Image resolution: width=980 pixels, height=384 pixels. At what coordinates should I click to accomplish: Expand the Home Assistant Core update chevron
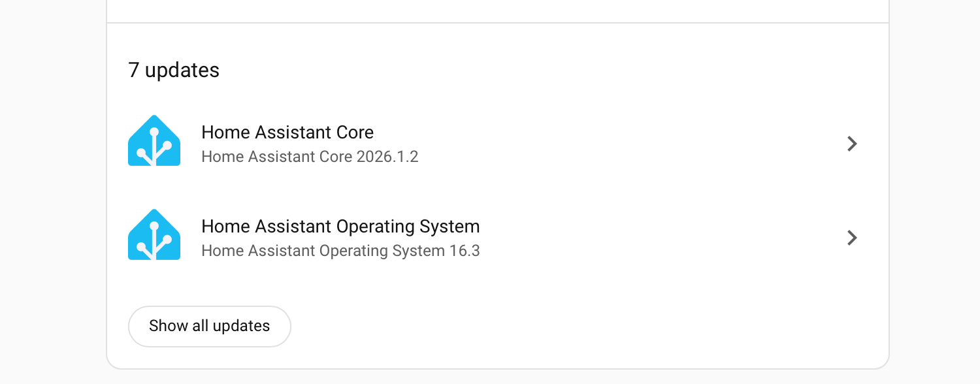(851, 144)
